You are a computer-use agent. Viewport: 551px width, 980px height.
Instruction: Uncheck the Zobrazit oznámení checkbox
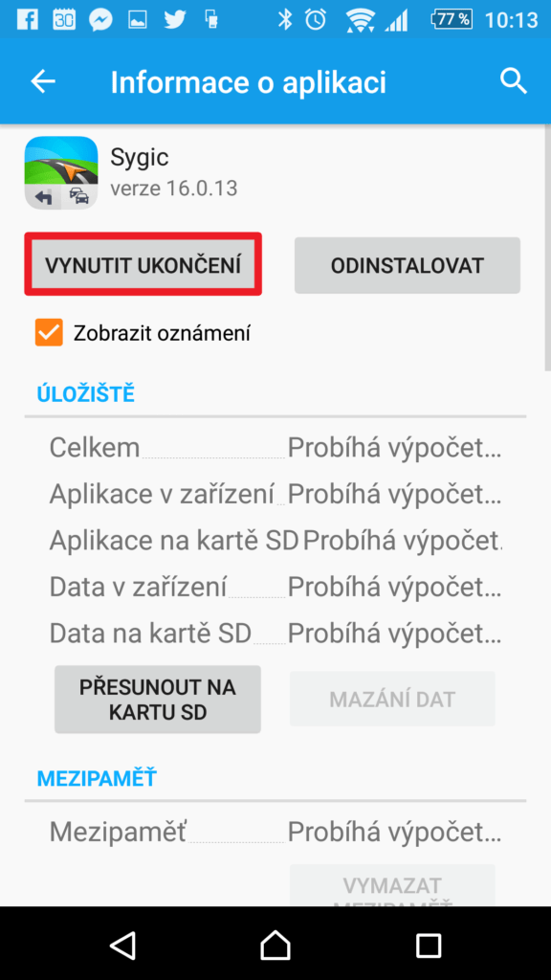click(x=49, y=332)
